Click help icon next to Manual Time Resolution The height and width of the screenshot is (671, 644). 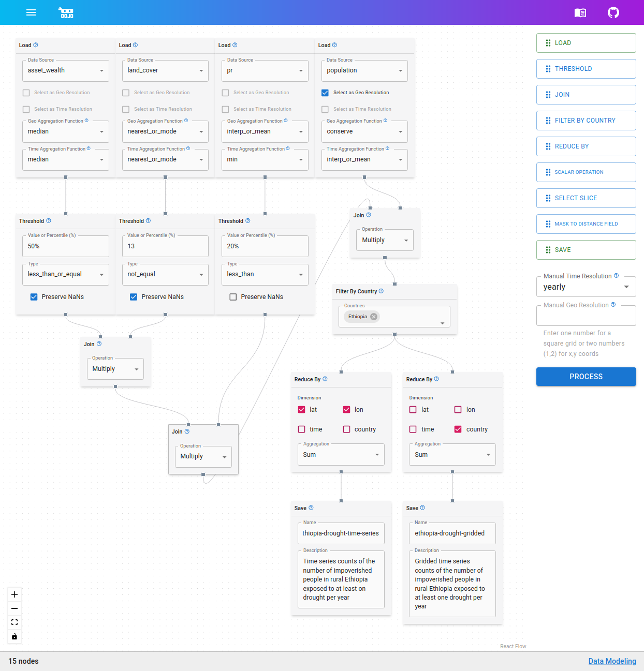tap(616, 276)
